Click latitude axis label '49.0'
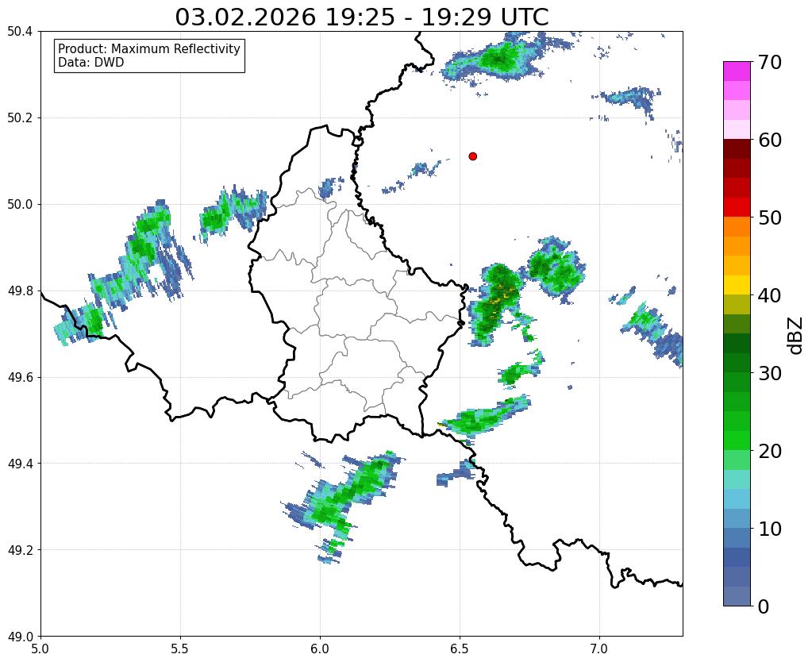Viewport: 812px width, 662px height. [20, 636]
